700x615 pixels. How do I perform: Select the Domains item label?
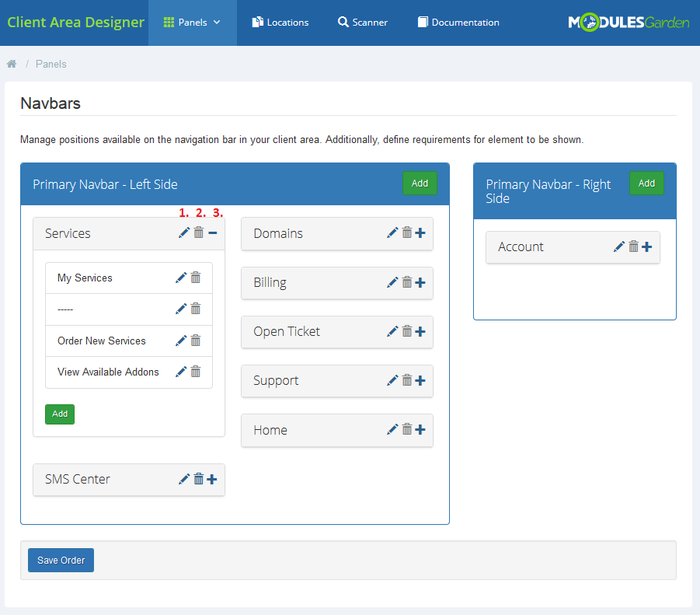point(278,233)
